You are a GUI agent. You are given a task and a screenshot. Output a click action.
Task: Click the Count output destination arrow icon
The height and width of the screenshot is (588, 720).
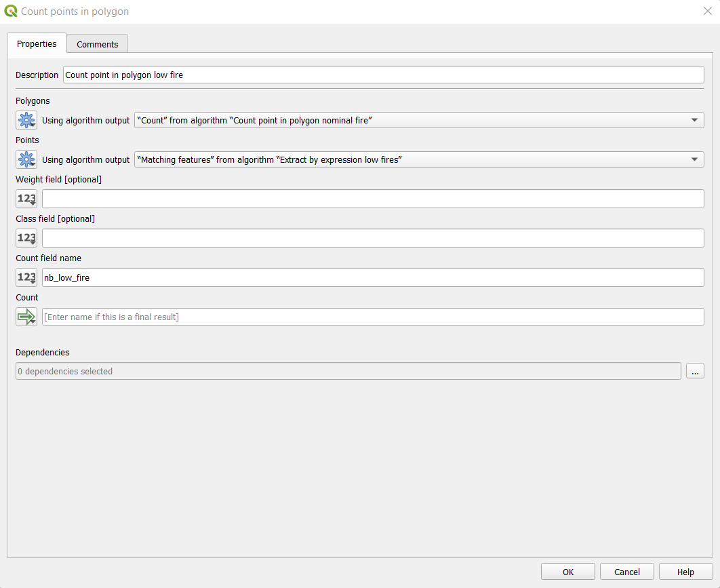pos(26,317)
